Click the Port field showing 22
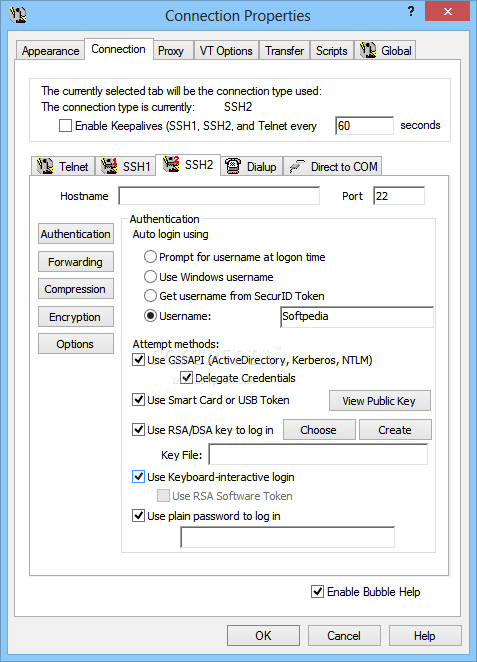This screenshot has width=477, height=662. tap(399, 196)
